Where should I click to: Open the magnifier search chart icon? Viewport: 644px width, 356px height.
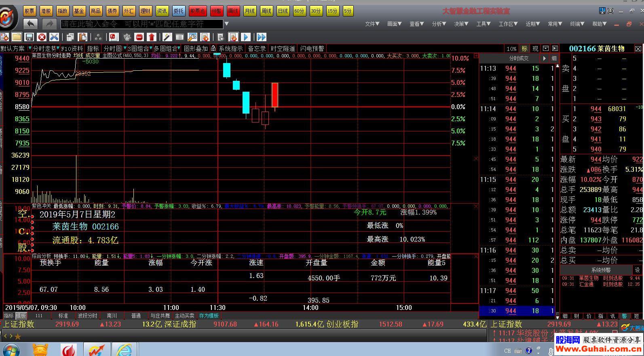(x=192, y=37)
